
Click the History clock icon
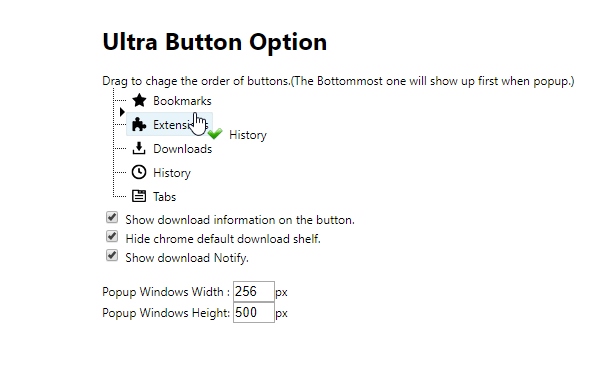(139, 172)
